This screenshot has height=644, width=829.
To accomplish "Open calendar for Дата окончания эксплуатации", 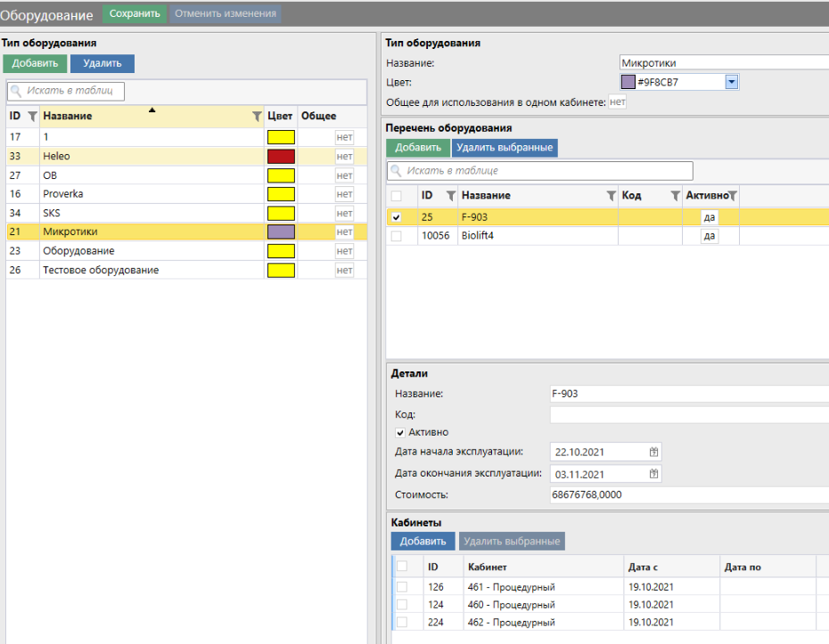I will (x=653, y=474).
